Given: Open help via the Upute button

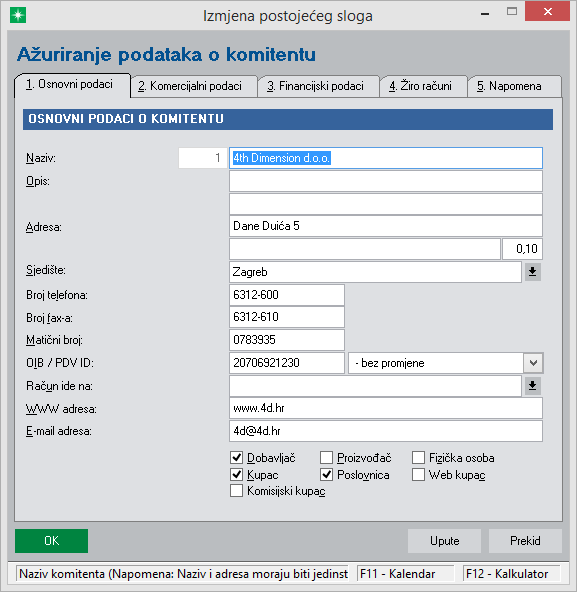Looking at the screenshot, I should coord(444,541).
